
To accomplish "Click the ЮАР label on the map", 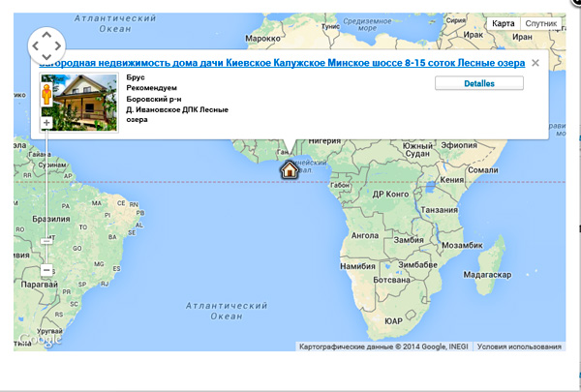I will [392, 320].
